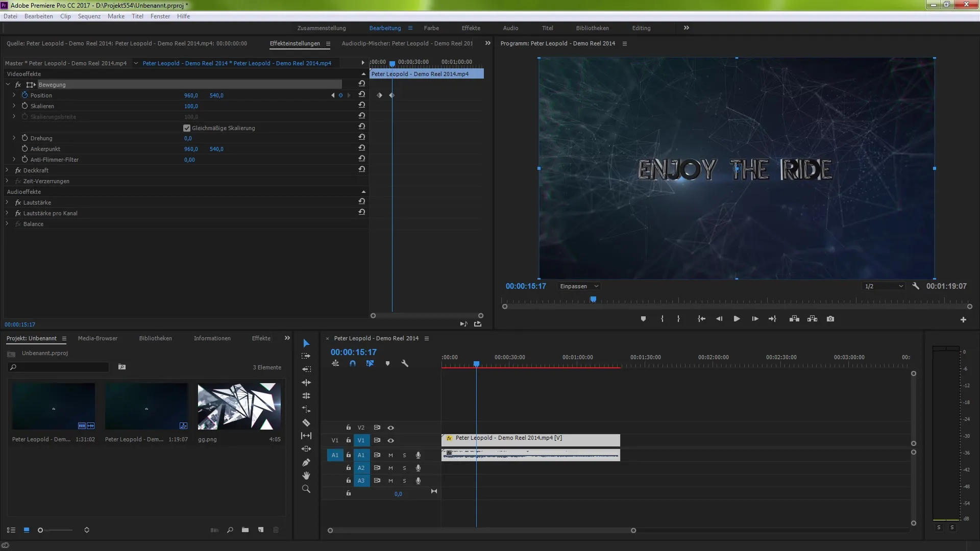Viewport: 980px width, 551px height.
Task: Expand Drehung property
Action: click(x=14, y=138)
